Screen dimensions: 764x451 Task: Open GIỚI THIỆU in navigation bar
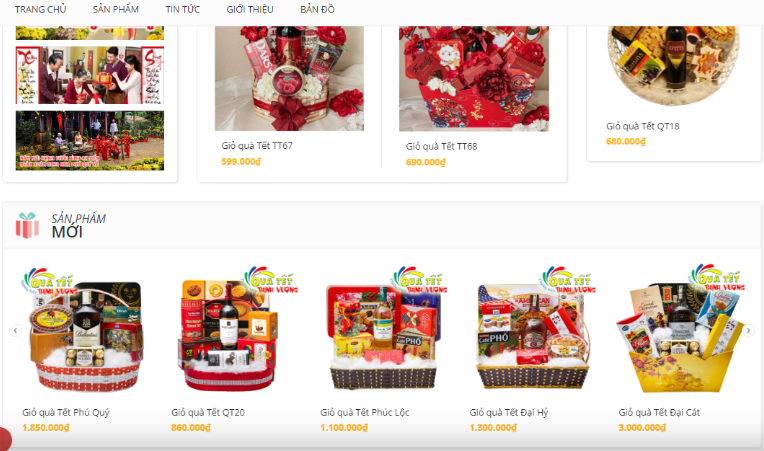[250, 9]
